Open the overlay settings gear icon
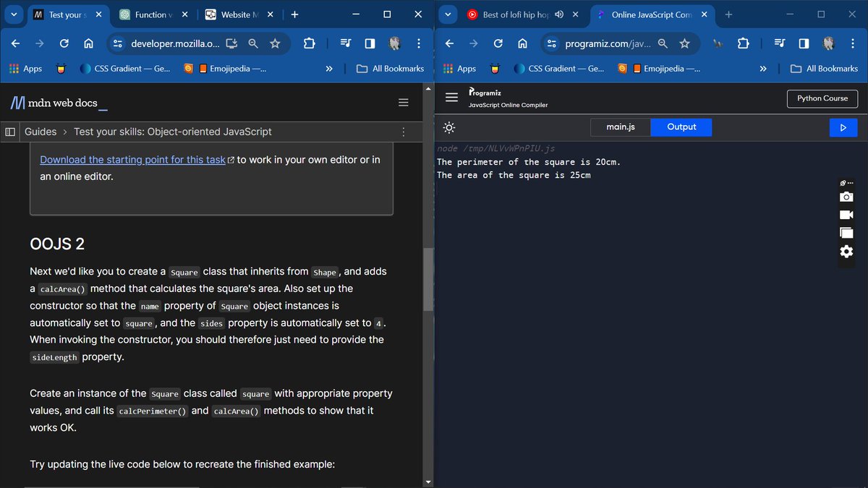 tap(846, 252)
